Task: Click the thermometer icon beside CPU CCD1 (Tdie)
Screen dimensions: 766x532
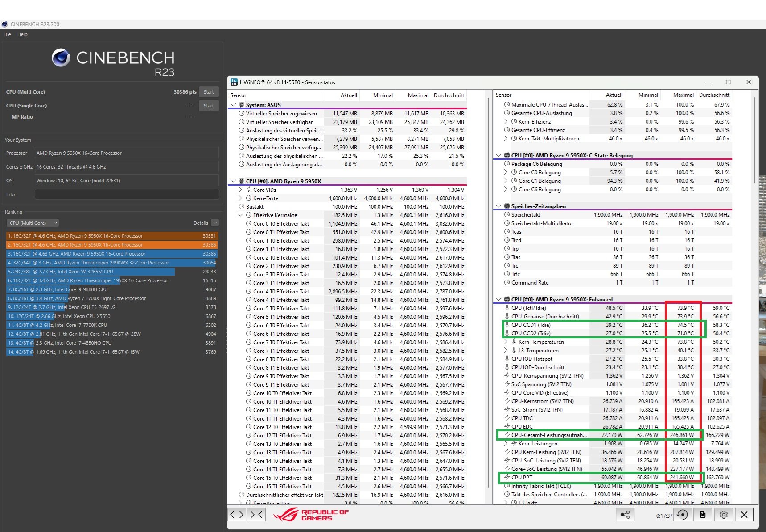Action: coord(507,325)
